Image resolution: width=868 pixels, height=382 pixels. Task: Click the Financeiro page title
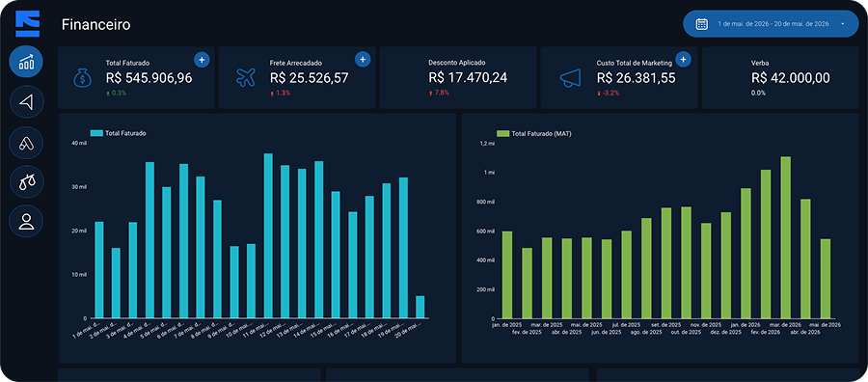pos(96,25)
